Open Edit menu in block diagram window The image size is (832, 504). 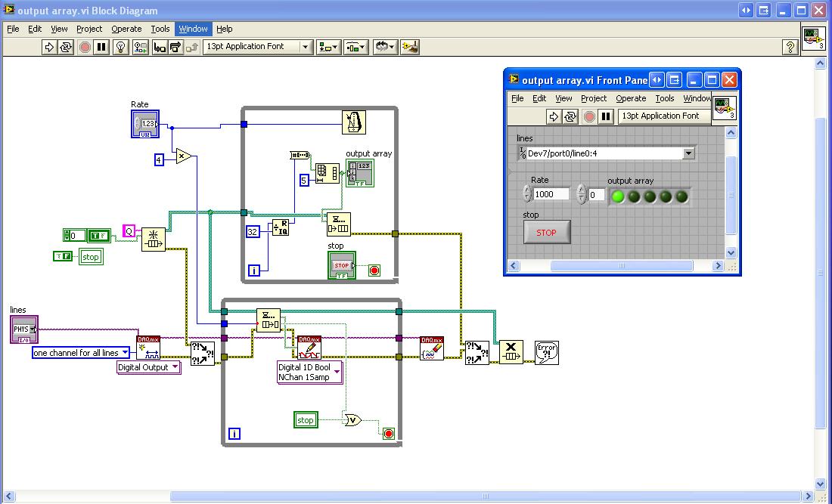(x=35, y=29)
